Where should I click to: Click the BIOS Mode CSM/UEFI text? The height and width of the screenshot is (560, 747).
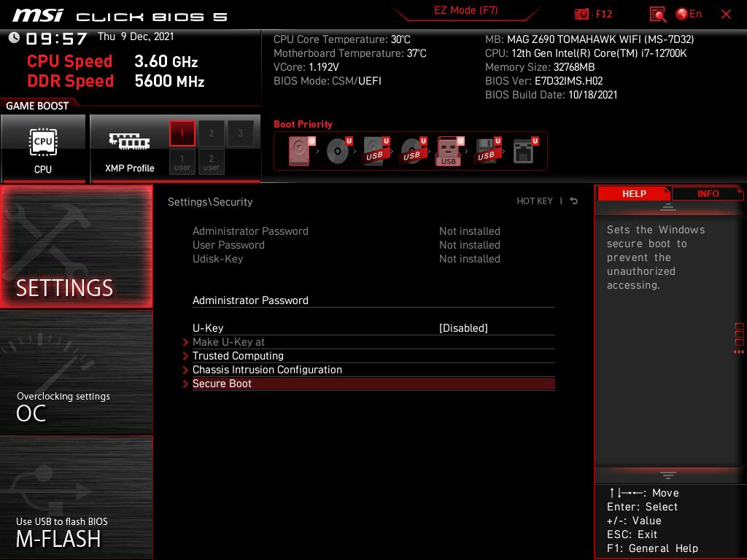click(x=328, y=81)
